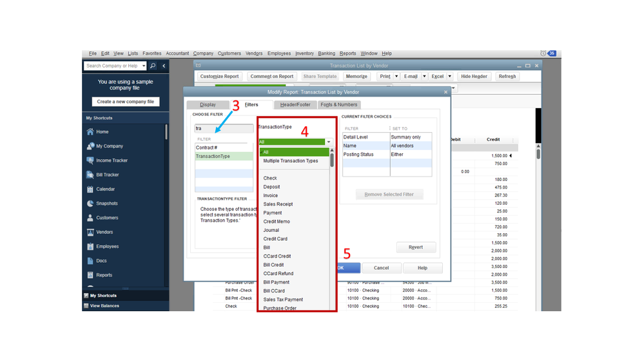Viewport: 644px width, 362px height.
Task: Open the Accountant menu
Action: (x=177, y=53)
